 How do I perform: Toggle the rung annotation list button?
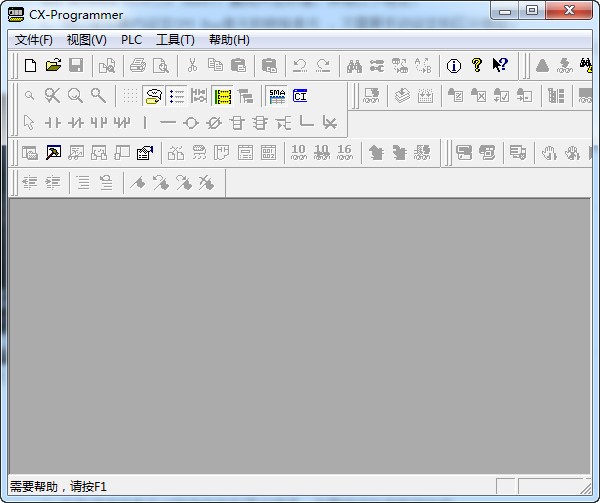[177, 96]
